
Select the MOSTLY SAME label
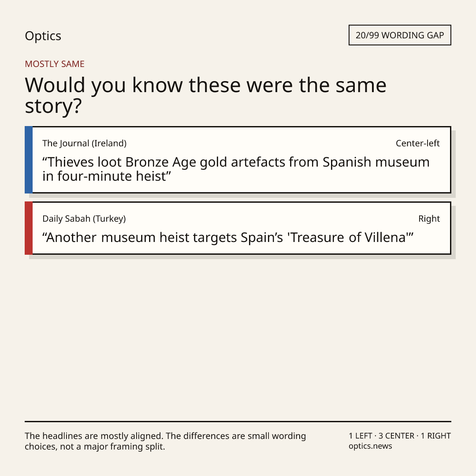55,64
